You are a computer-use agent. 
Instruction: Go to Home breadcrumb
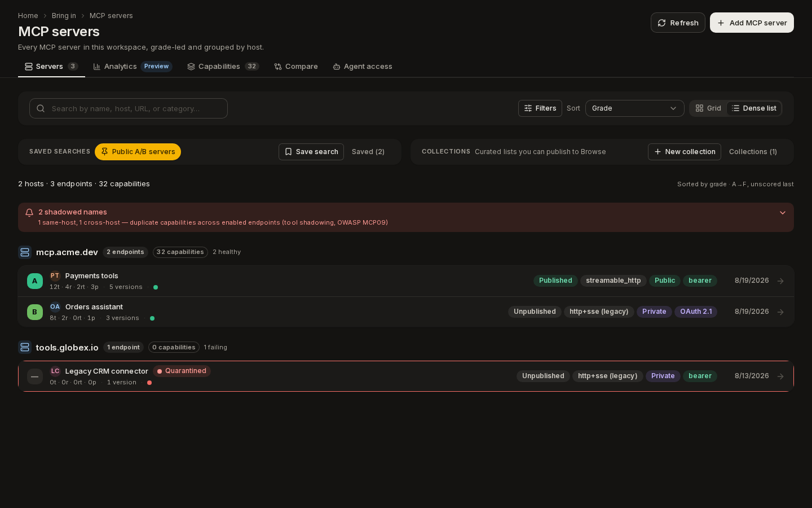coord(28,16)
